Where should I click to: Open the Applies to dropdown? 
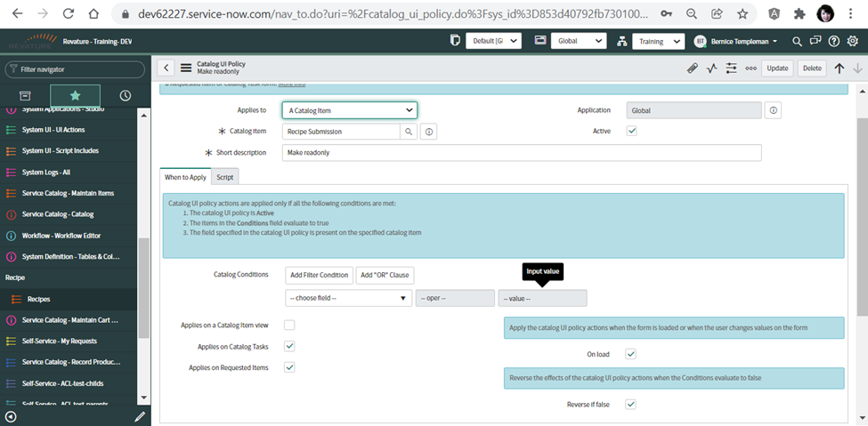(x=349, y=110)
